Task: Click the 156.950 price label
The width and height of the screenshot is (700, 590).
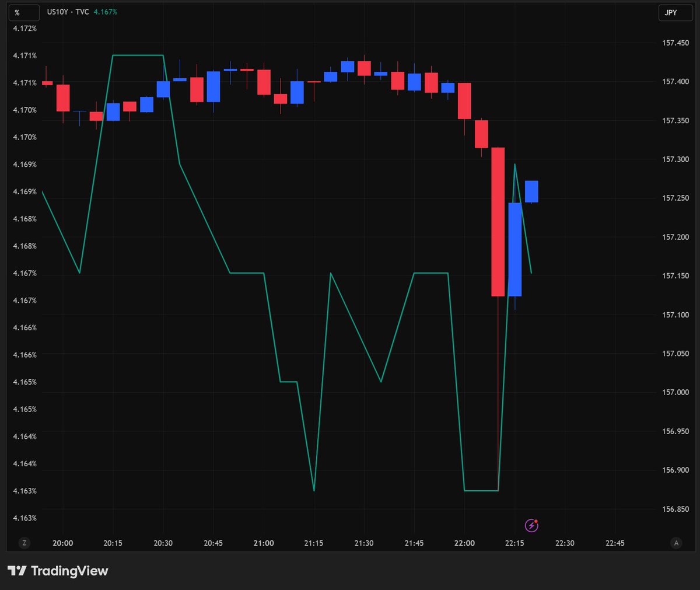Action: 675,432
